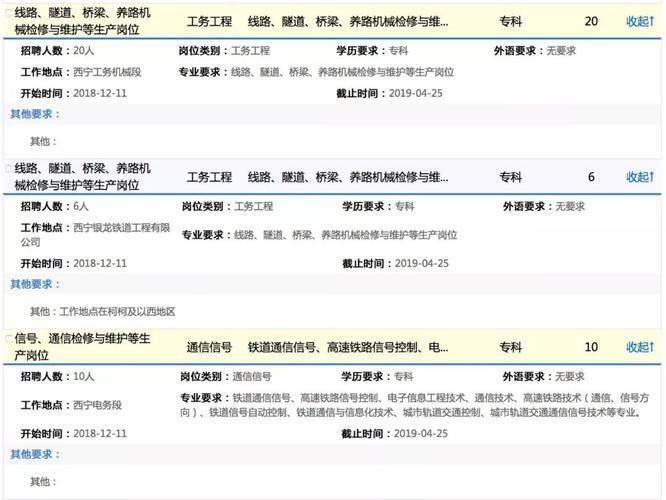
Task: Click 截止时间 2019-04-25 in first job
Action: tap(416, 93)
